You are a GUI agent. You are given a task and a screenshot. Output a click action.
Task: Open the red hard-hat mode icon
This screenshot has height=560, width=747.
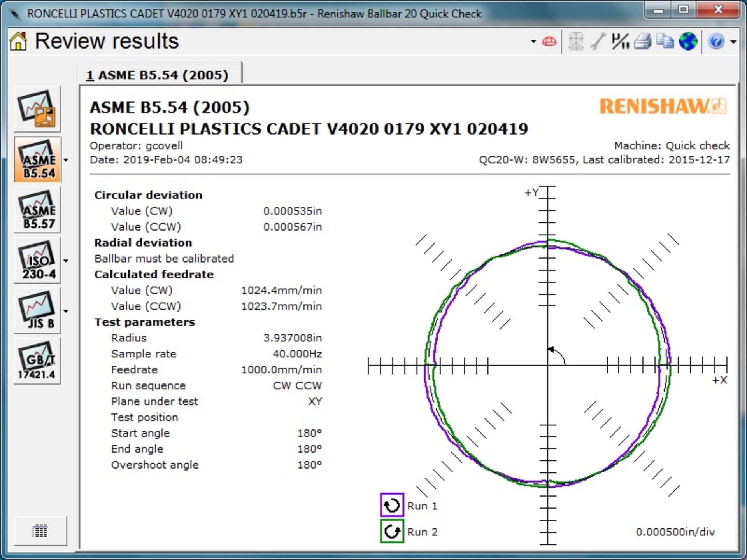pyautogui.click(x=549, y=41)
